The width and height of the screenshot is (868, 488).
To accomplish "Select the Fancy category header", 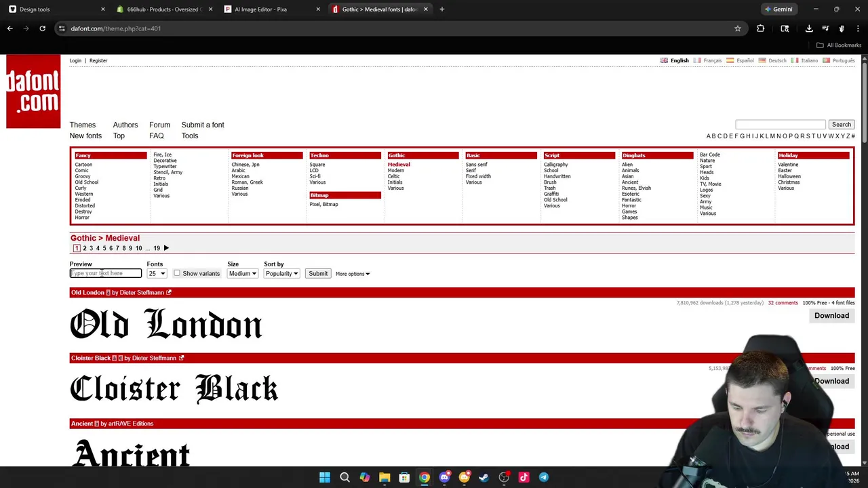I will [x=111, y=155].
